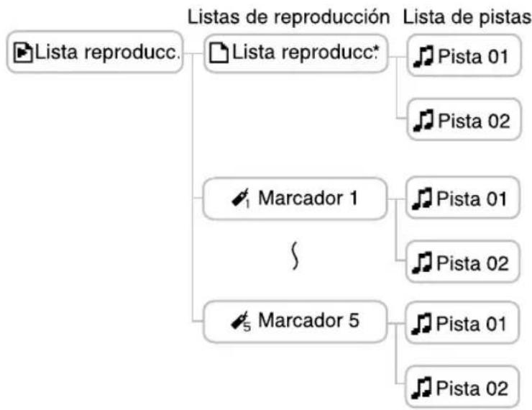Select Pista 02 label in bottom track group

click(470, 388)
